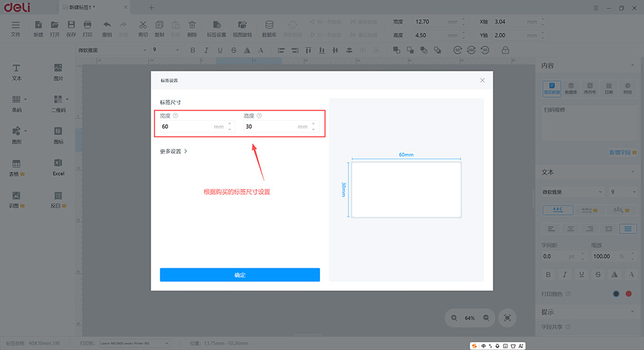Open the 条码 tool dropdown arrow
Image resolution: width=644 pixels, height=350 pixels.
26,99
